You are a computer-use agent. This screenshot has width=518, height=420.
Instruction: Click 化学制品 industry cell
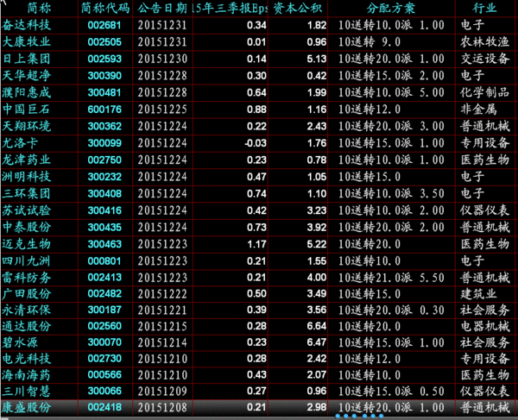tap(484, 92)
